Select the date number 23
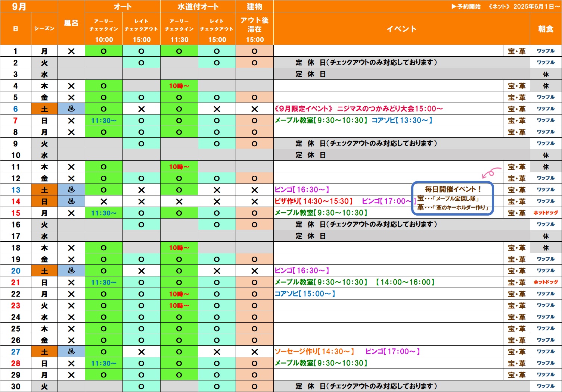The height and width of the screenshot is (392, 562). (16, 305)
